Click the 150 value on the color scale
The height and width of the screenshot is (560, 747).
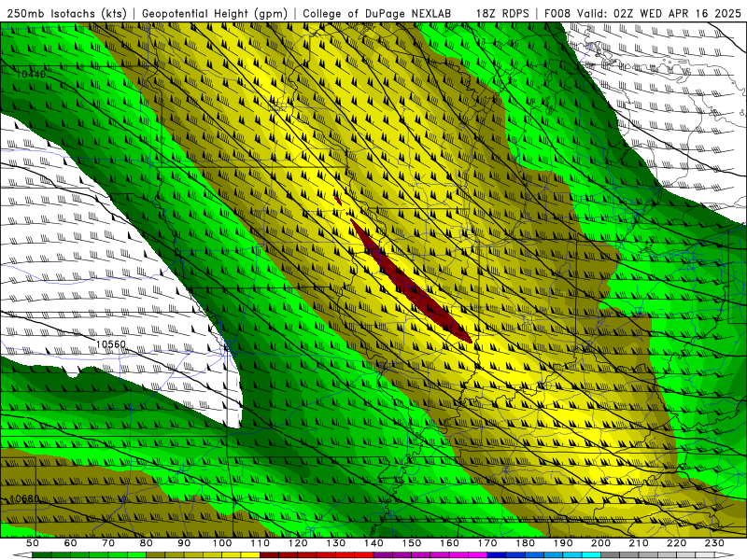point(412,543)
